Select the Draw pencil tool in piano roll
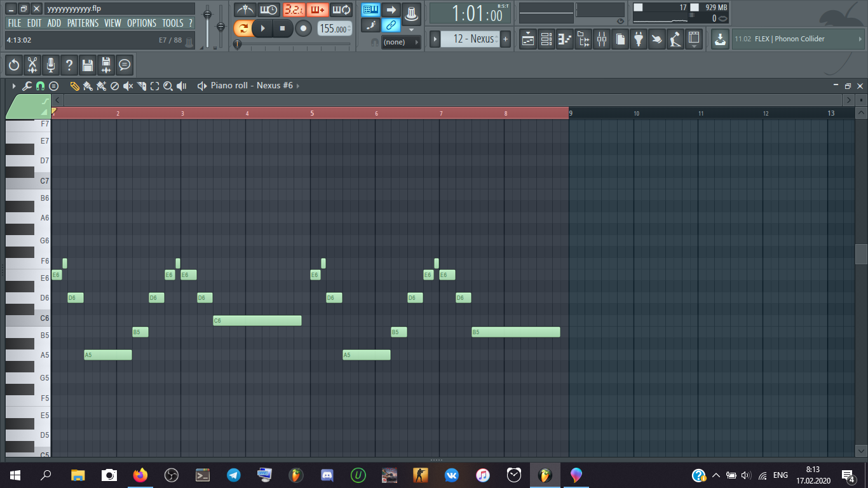Viewport: 868px width, 488px height. [74, 86]
